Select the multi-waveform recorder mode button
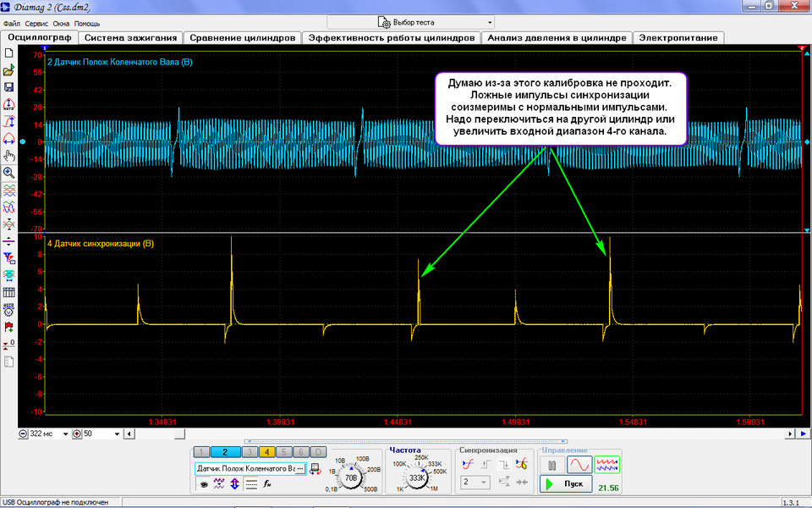The height and width of the screenshot is (508, 812). tap(607, 465)
